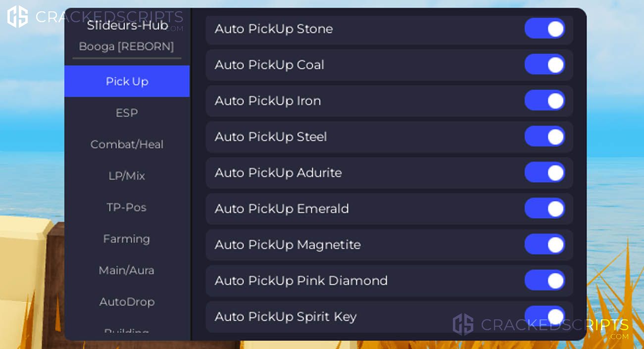Click the Slideurs-Hub title text

click(x=128, y=26)
